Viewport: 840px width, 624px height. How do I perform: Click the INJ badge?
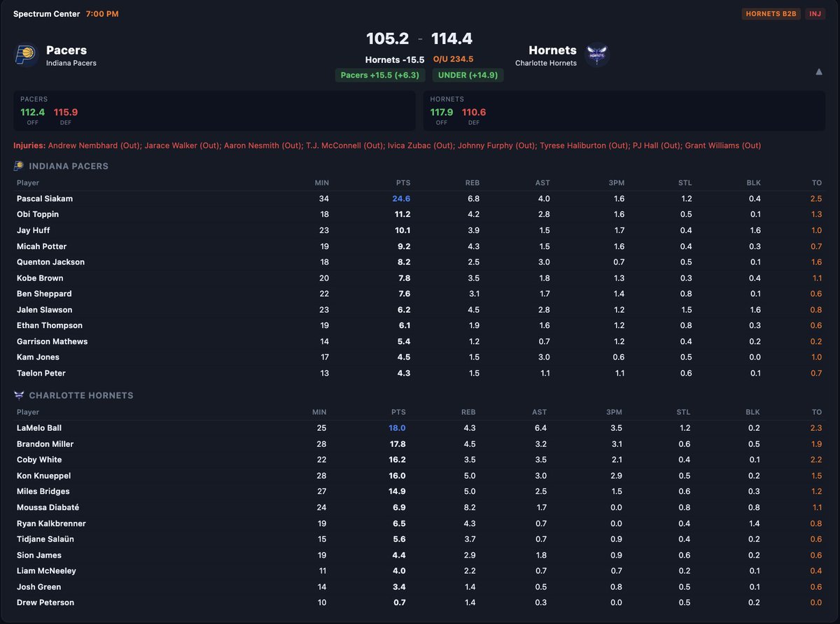815,14
